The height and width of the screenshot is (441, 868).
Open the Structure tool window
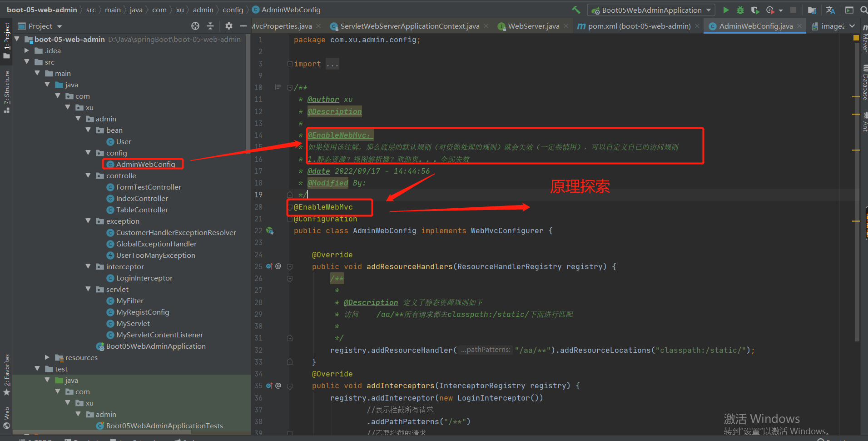click(x=6, y=92)
